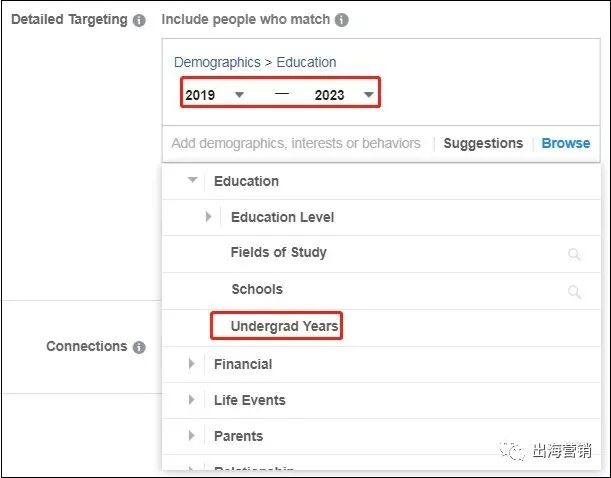Choose the Schools option
This screenshot has height=478, width=611.
256,289
